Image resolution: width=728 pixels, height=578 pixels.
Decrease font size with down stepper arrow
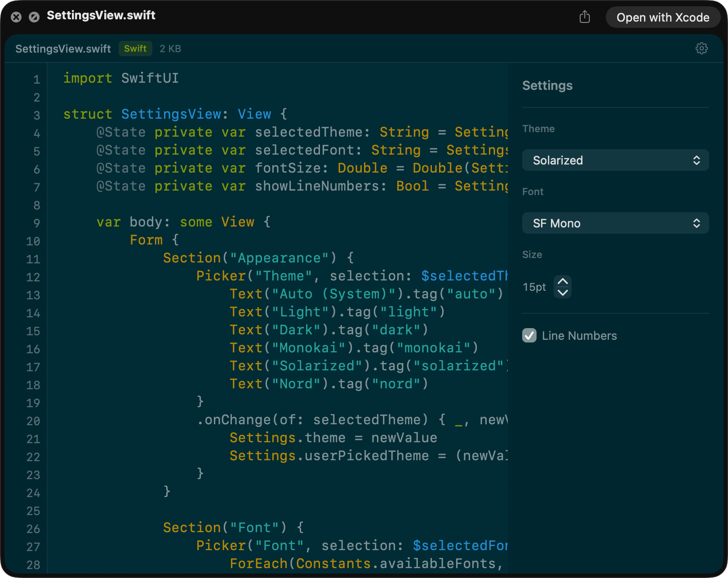click(563, 293)
